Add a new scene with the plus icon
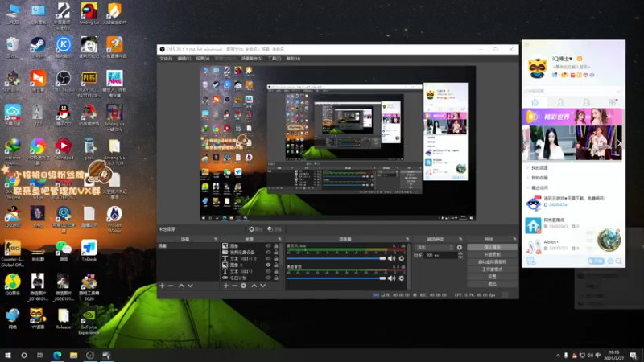Image resolution: width=644 pixels, height=362 pixels. [162, 286]
